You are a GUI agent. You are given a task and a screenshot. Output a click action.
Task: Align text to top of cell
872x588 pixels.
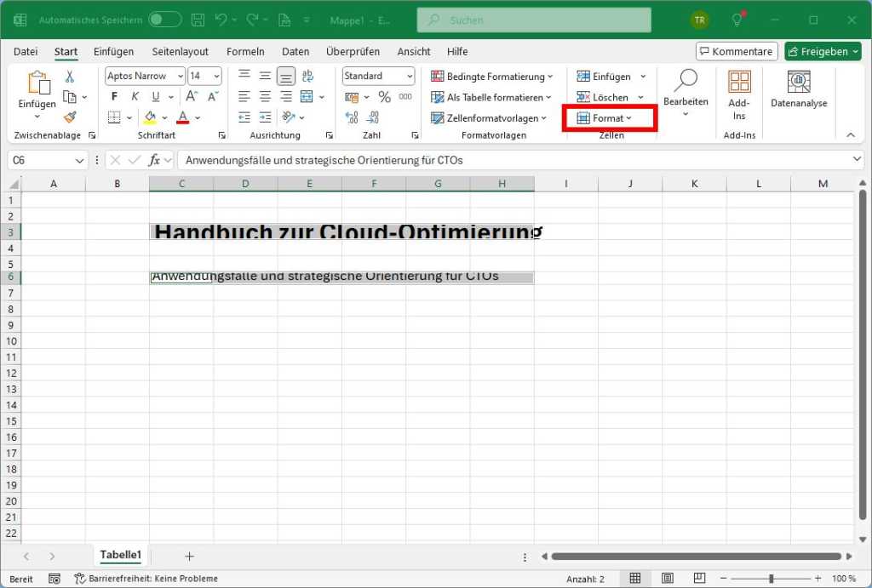tap(244, 76)
